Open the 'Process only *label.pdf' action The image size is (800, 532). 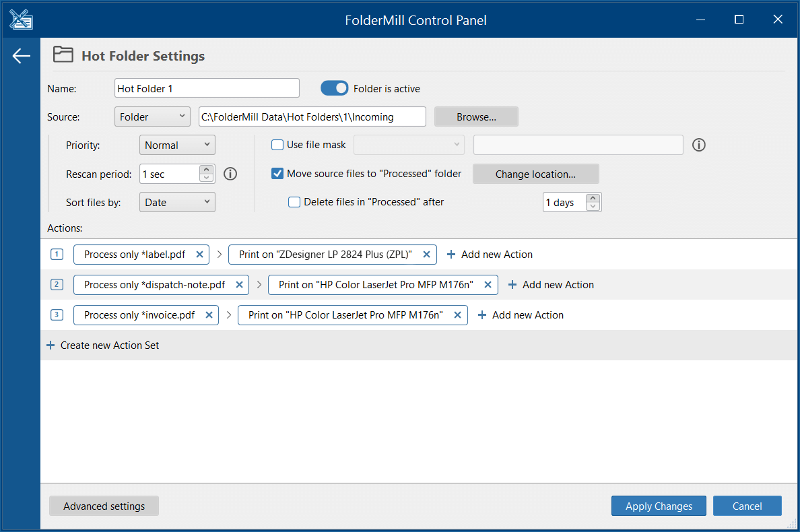coord(135,254)
